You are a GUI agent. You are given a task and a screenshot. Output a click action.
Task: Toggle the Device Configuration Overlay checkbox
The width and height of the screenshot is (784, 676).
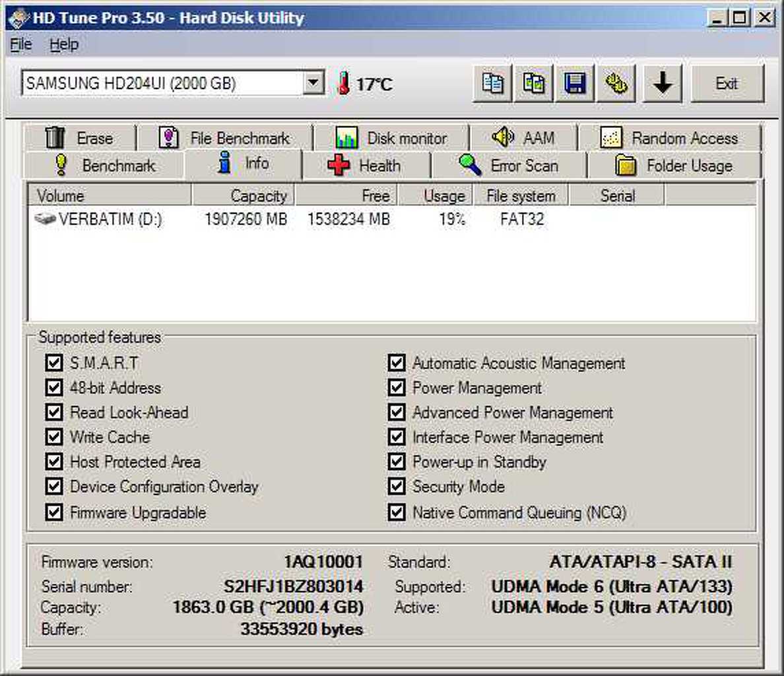pos(54,486)
